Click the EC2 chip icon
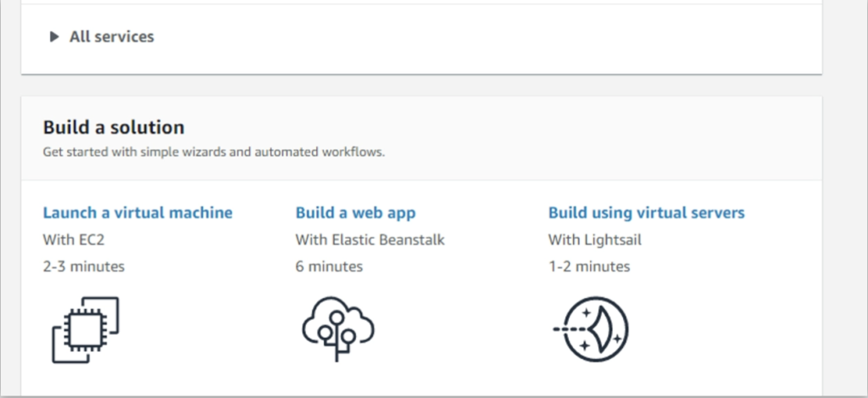Image resolution: width=868 pixels, height=398 pixels. click(x=86, y=330)
